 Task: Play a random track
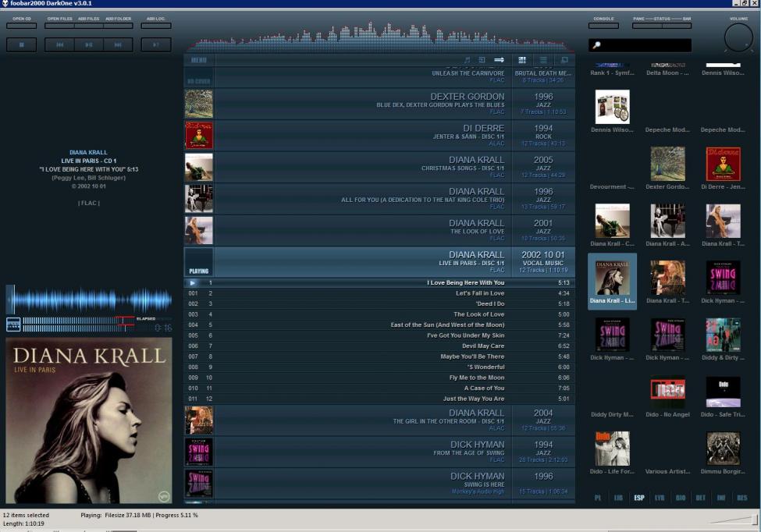(156, 44)
